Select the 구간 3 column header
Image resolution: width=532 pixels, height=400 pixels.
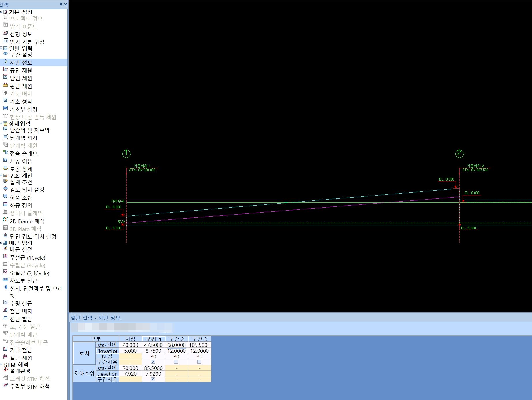point(200,339)
